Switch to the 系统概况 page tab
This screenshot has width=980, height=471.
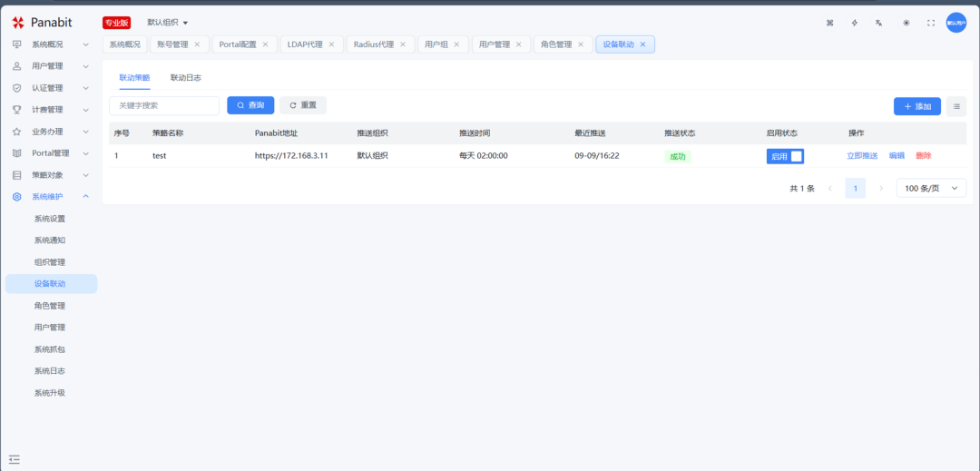click(x=125, y=44)
